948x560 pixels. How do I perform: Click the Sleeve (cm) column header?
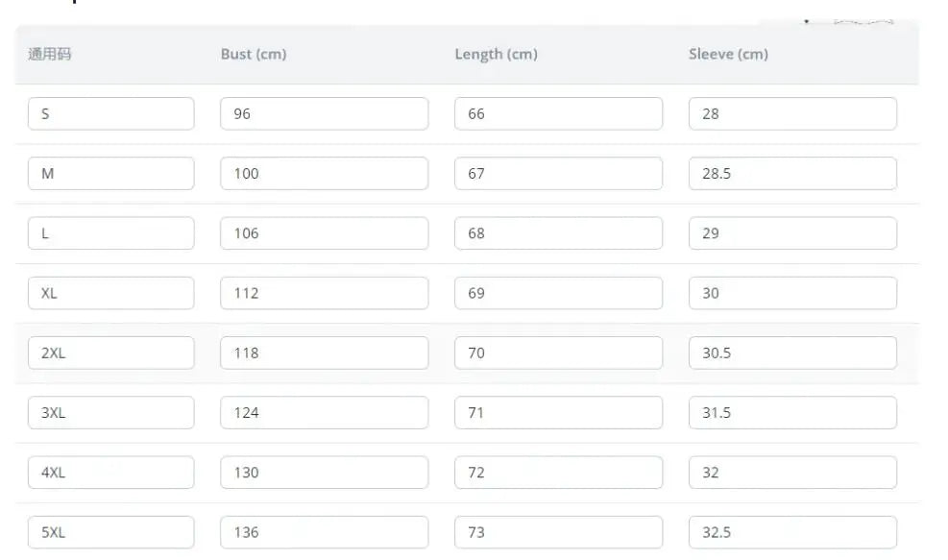click(x=728, y=54)
